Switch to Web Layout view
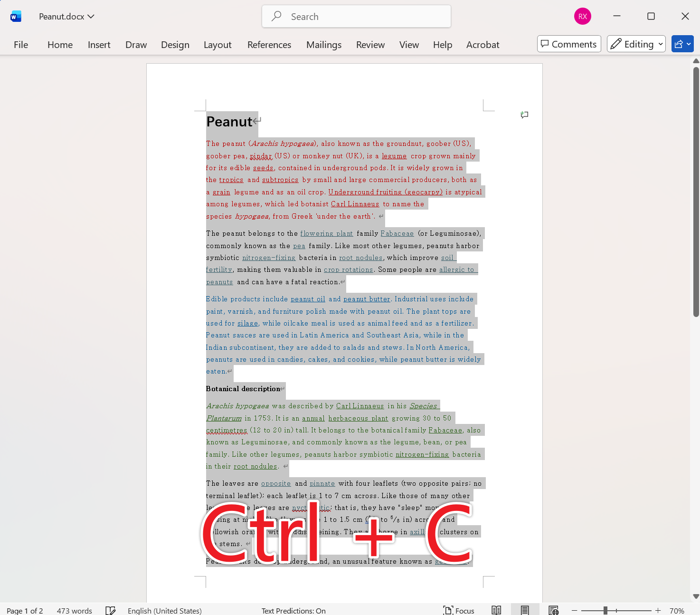 pos(553,610)
